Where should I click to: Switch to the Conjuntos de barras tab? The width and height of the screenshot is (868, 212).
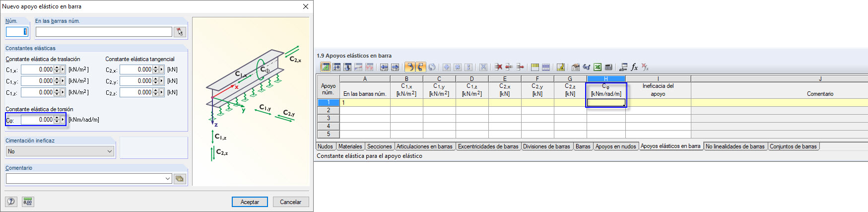click(x=793, y=146)
